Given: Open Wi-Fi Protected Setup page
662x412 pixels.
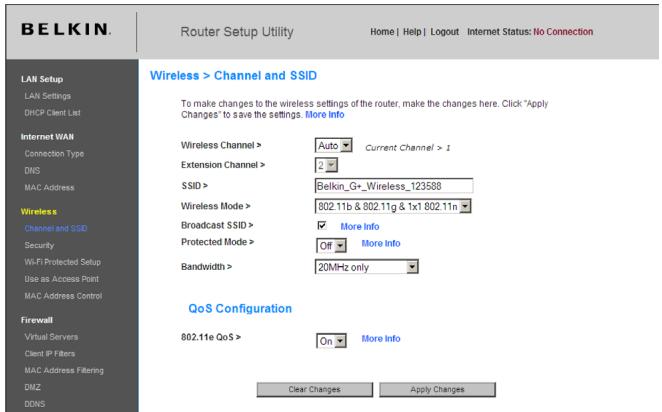Looking at the screenshot, I should coord(62,262).
